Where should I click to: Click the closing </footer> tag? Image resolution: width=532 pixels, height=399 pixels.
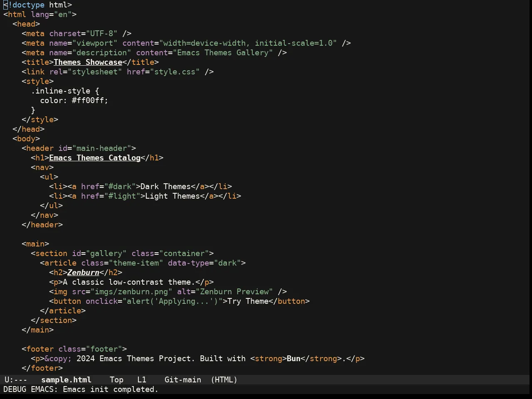click(42, 368)
